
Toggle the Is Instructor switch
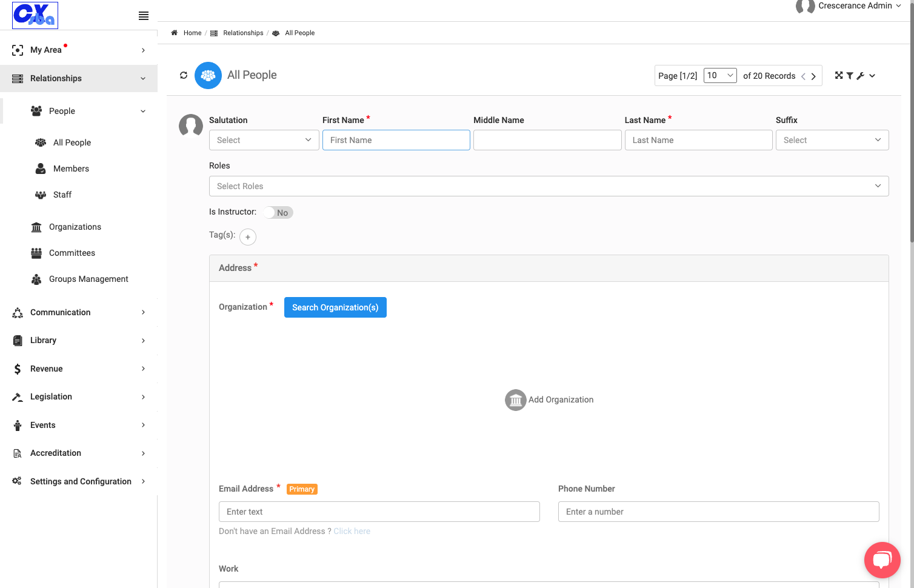point(279,213)
